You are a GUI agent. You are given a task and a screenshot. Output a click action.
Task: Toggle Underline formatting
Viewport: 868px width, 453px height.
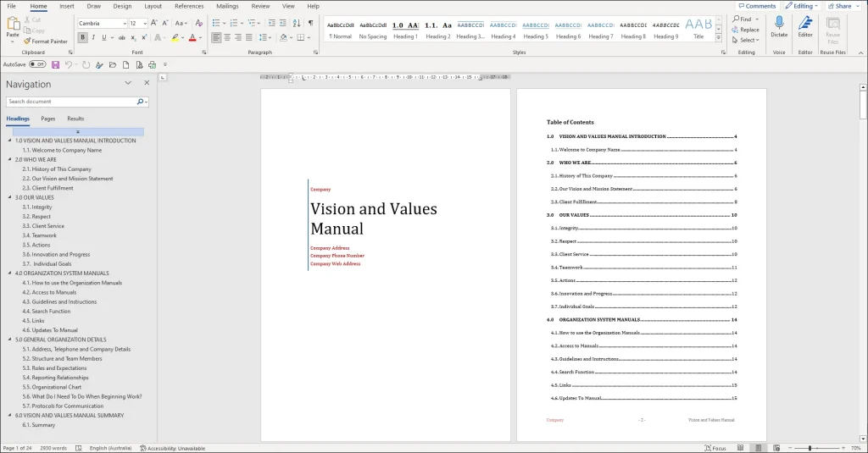tap(103, 37)
